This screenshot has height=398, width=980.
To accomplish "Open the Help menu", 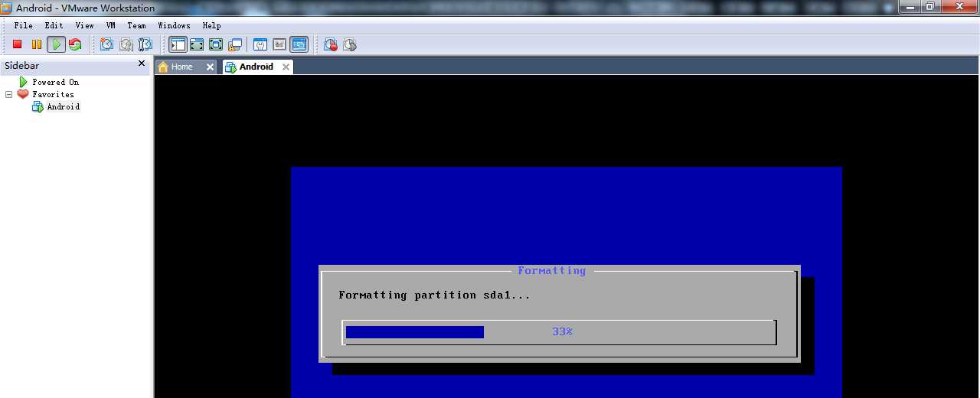I will click(x=211, y=25).
